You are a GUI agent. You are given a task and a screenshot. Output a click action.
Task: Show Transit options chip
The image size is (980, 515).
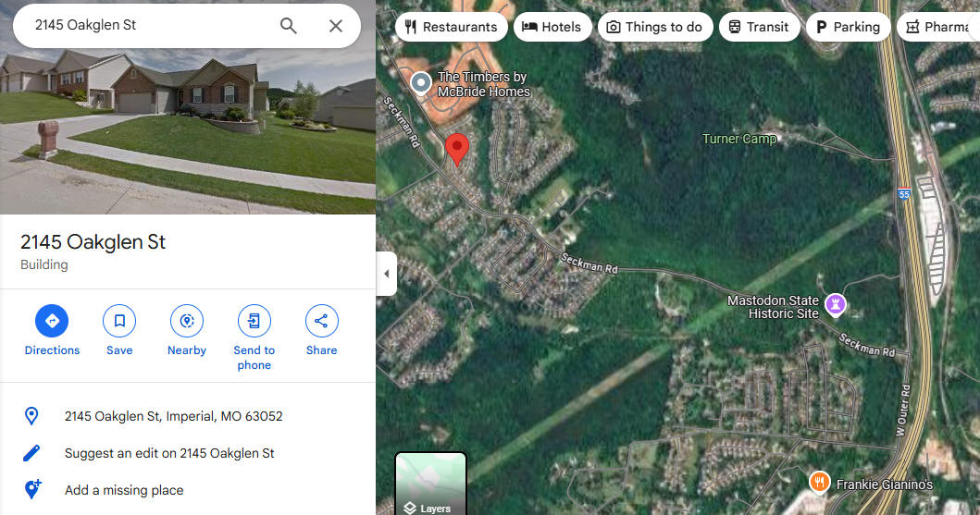tap(759, 27)
